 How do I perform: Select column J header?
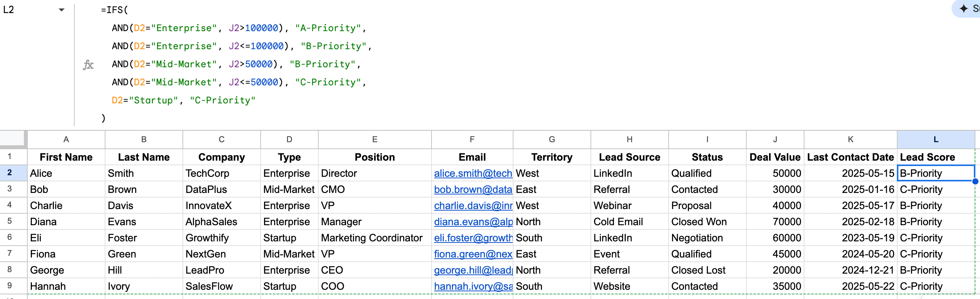point(775,140)
